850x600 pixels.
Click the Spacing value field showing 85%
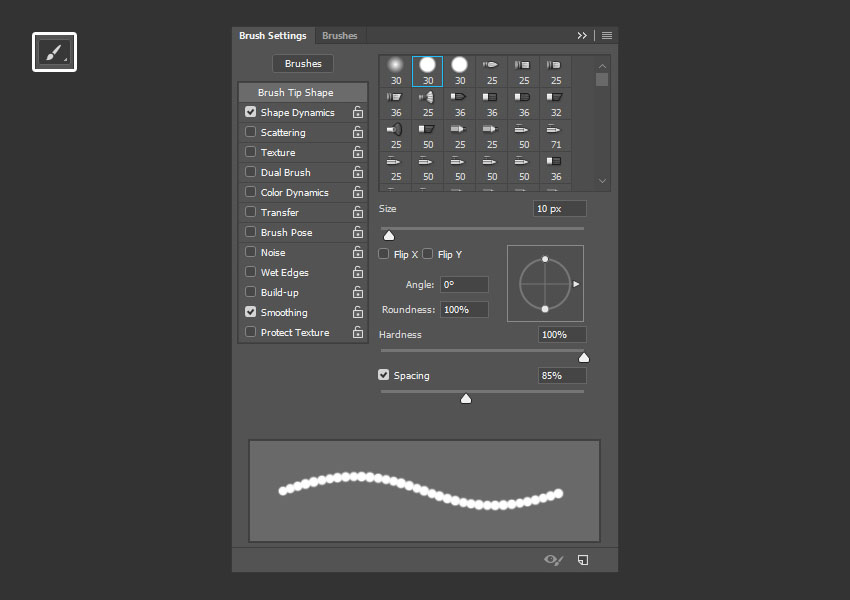coord(562,376)
